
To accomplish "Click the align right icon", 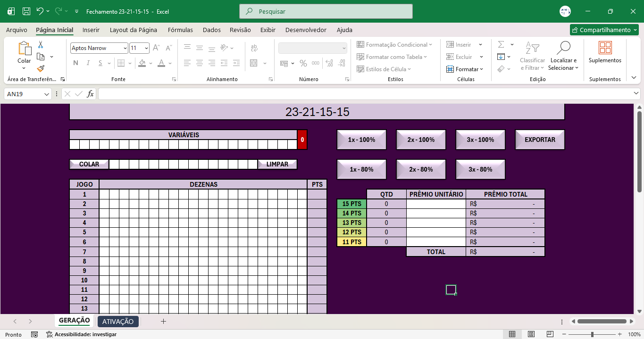I will coord(212,63).
